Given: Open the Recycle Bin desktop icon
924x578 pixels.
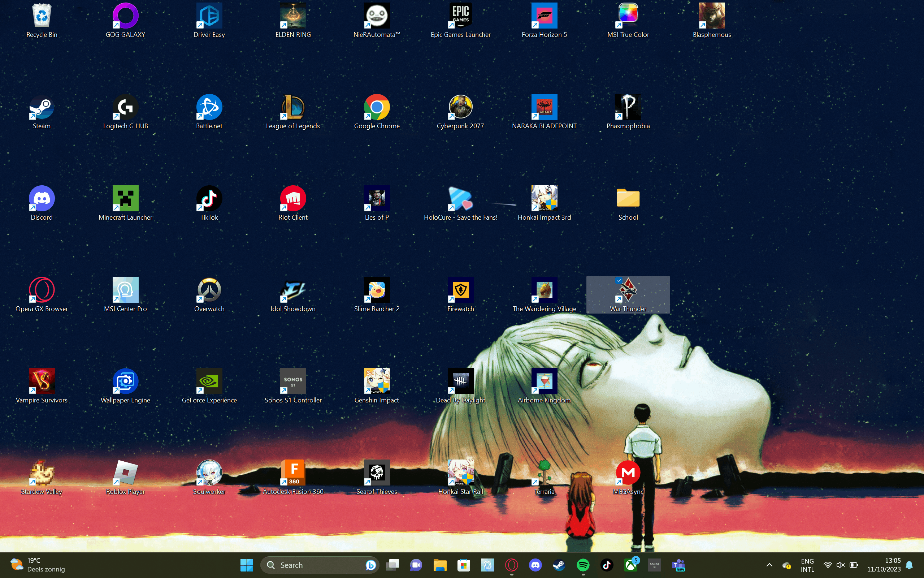Looking at the screenshot, I should pyautogui.click(x=42, y=20).
